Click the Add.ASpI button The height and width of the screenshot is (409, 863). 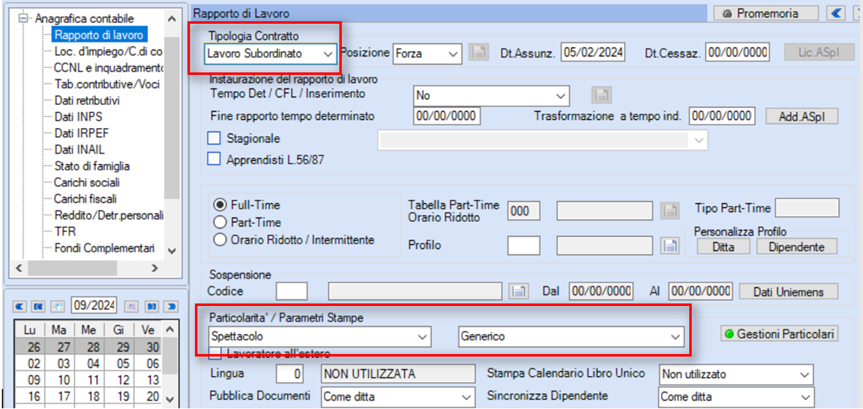tap(802, 117)
